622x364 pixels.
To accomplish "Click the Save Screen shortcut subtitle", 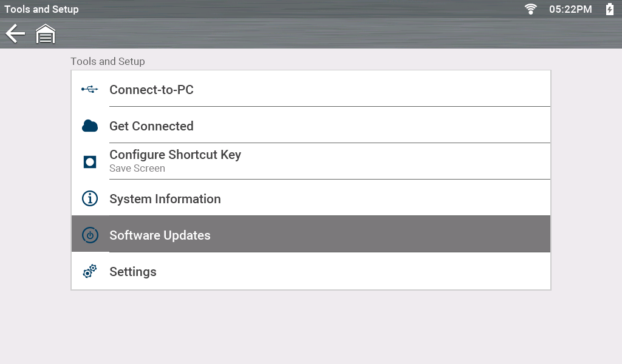I will point(137,169).
